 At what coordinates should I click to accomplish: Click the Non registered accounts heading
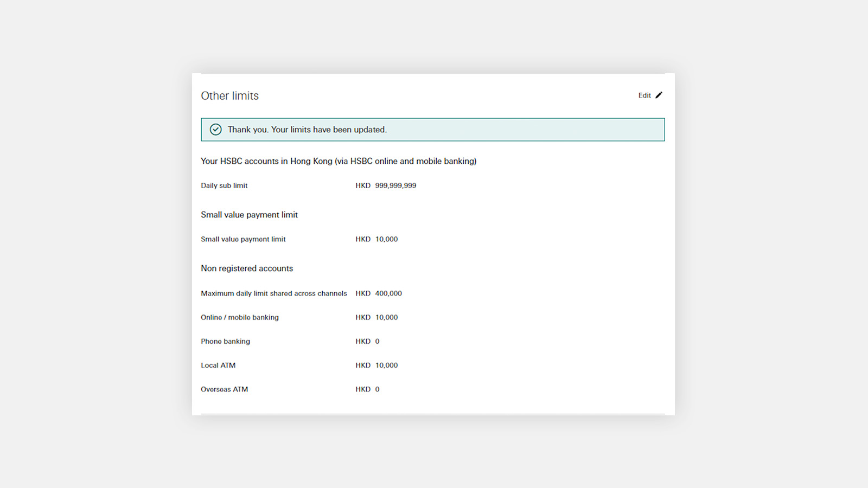pos(247,268)
